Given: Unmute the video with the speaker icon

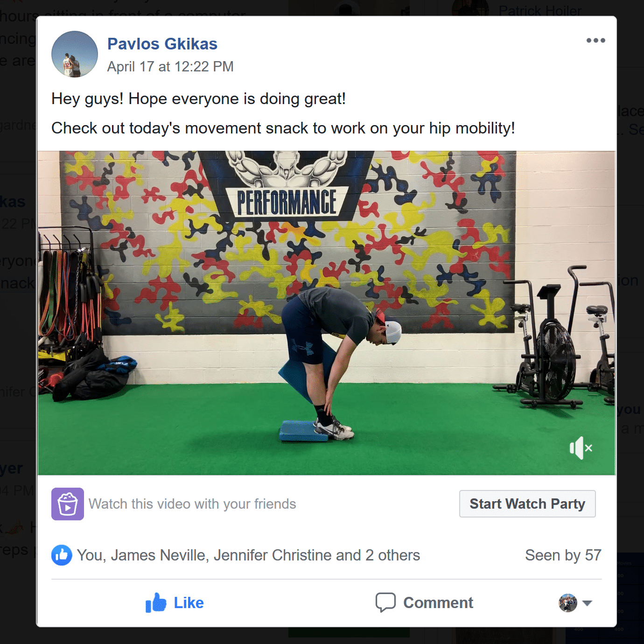Looking at the screenshot, I should coord(581,448).
